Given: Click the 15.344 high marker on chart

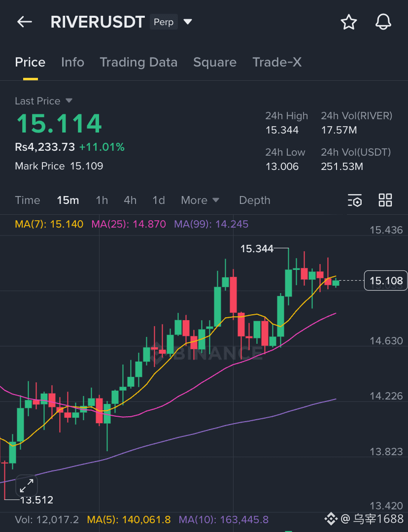Looking at the screenshot, I should (257, 249).
